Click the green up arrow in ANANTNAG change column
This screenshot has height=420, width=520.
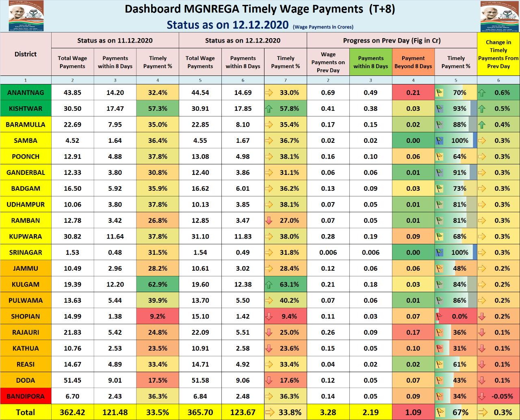[482, 93]
